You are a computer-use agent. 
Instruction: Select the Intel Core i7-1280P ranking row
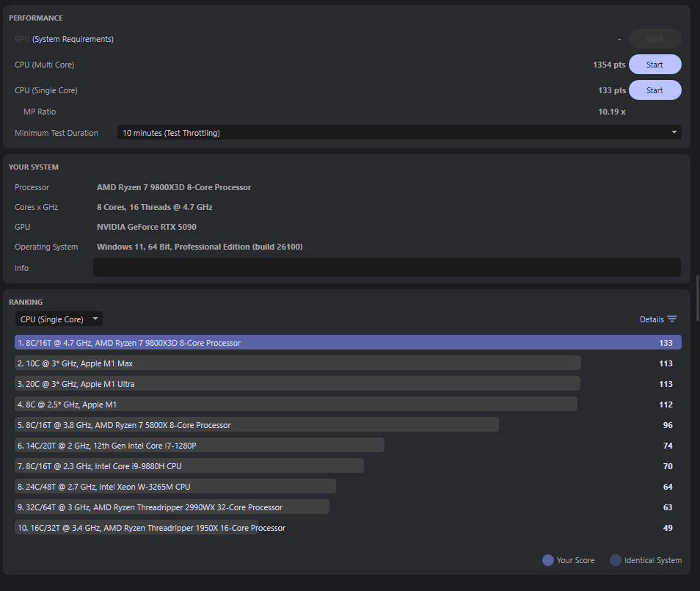200,446
